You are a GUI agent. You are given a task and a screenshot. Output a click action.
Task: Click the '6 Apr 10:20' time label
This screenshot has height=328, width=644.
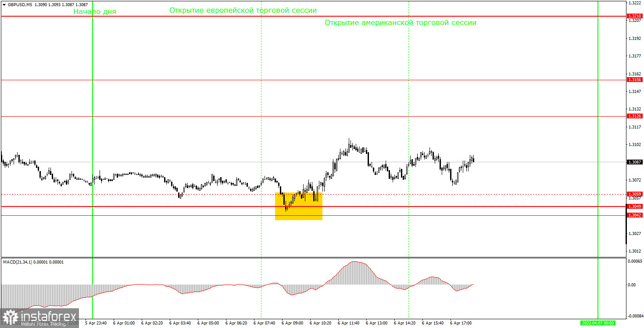320,323
